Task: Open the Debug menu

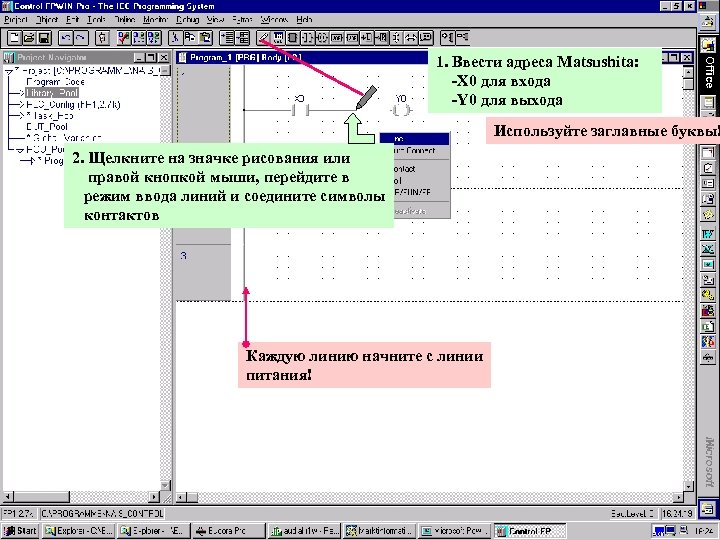Action: click(188, 20)
